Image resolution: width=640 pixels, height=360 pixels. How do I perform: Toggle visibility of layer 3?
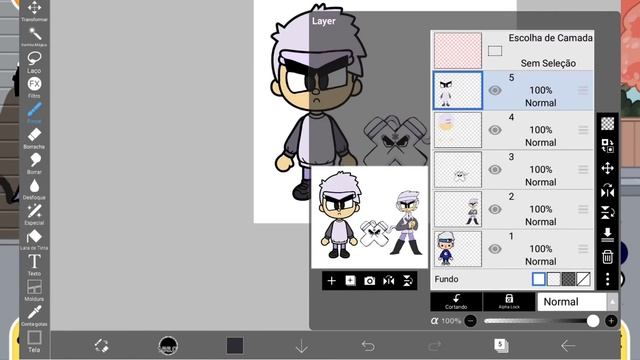pos(495,169)
